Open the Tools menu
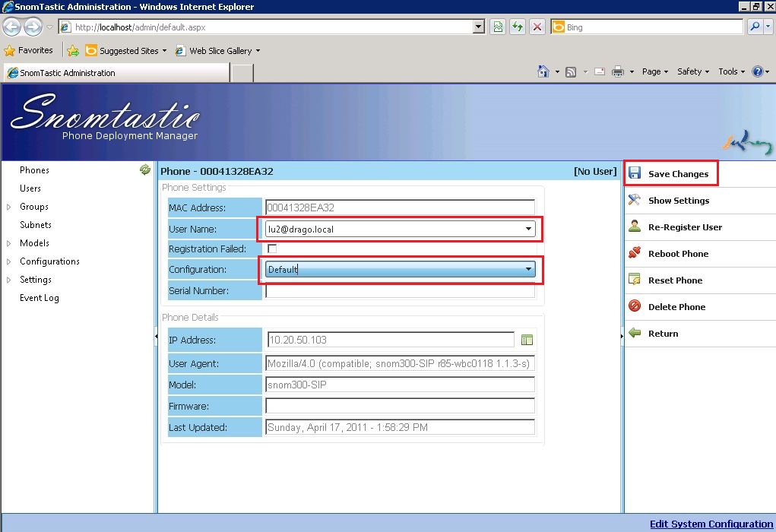 click(729, 71)
